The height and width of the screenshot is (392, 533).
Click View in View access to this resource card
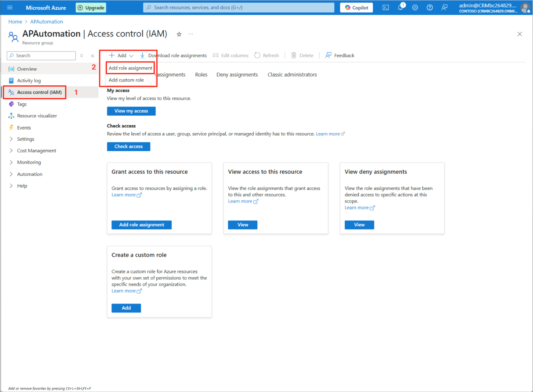click(242, 225)
